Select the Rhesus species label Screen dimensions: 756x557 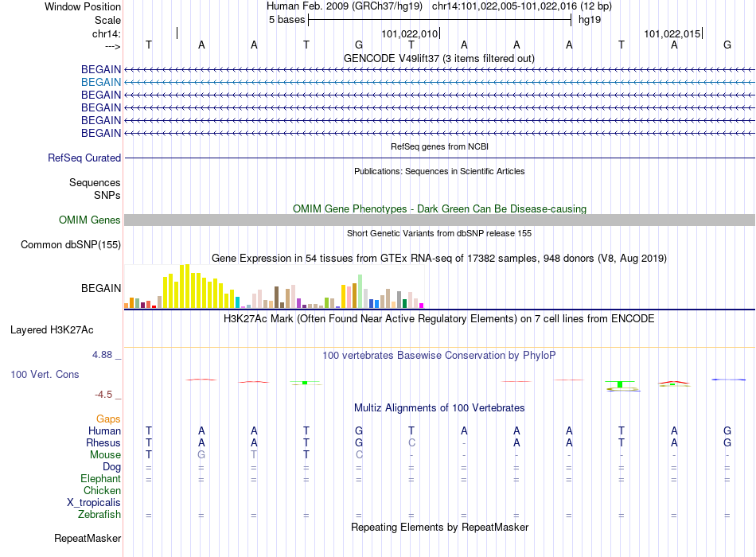pos(103,442)
